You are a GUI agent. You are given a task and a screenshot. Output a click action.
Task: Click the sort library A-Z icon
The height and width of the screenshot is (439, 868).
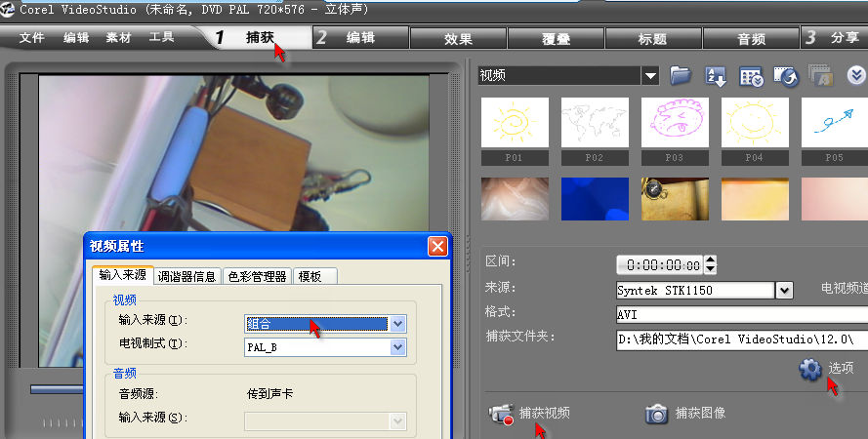pos(716,76)
